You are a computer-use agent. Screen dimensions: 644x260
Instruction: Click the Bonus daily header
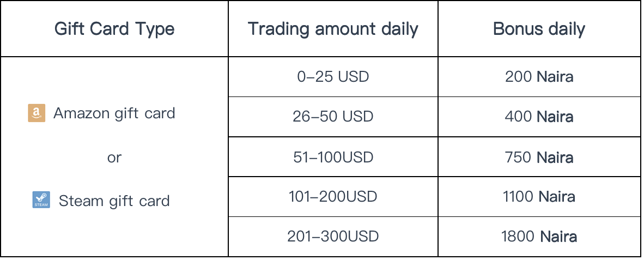coord(539,29)
